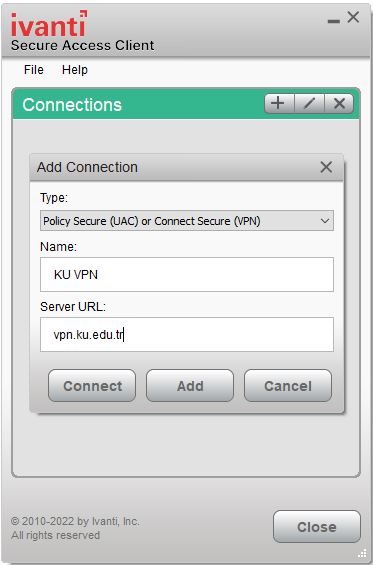Minimize the Secure Access Client window
The image size is (373, 565).
(x=334, y=21)
